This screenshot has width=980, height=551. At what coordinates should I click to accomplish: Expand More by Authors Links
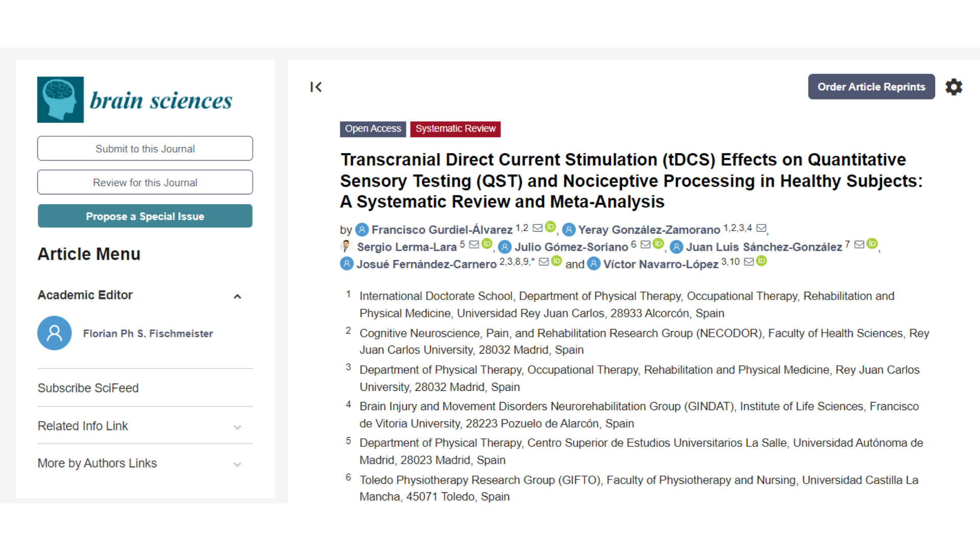[237, 465]
